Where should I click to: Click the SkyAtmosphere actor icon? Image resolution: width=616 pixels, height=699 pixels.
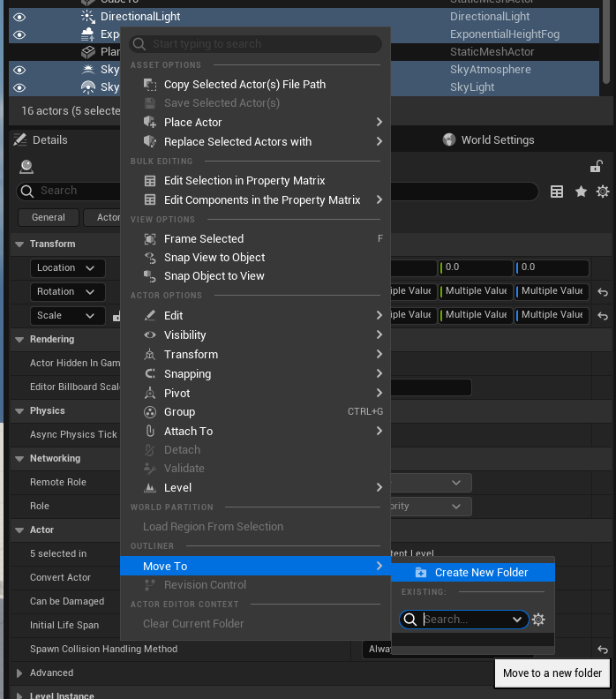87,70
